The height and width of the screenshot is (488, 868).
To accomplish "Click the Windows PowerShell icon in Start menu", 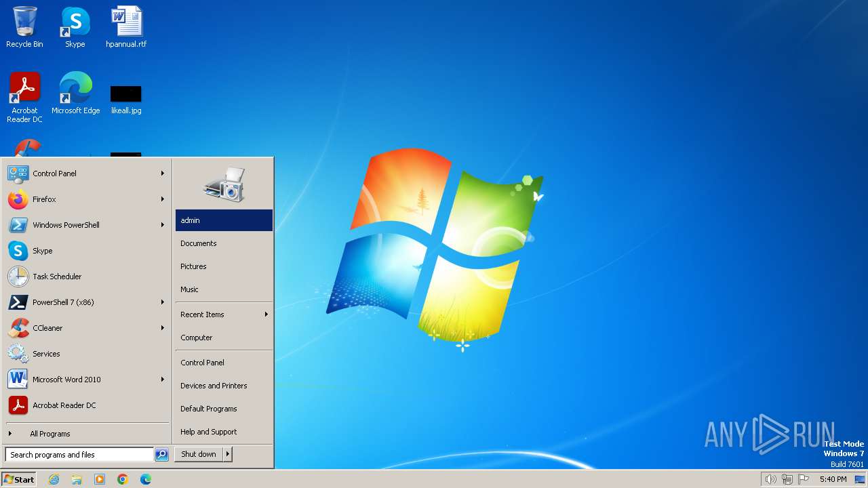I will click(x=18, y=225).
